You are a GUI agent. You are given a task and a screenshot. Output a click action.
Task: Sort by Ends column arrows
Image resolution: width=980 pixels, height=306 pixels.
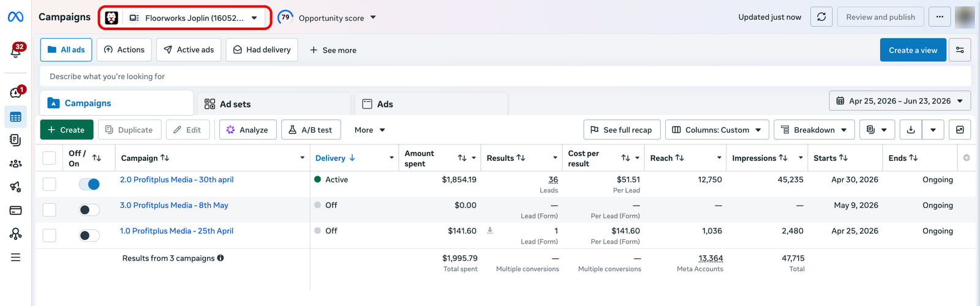click(x=913, y=158)
